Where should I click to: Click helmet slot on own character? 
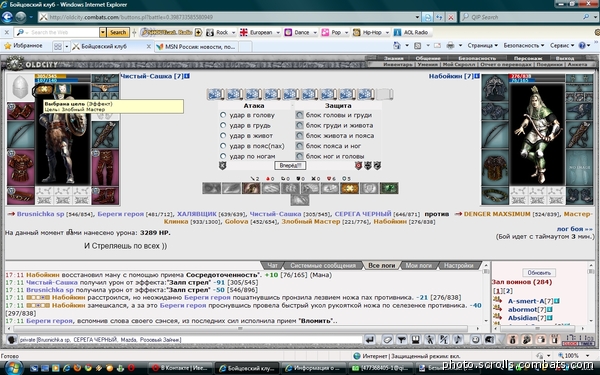(x=20, y=88)
